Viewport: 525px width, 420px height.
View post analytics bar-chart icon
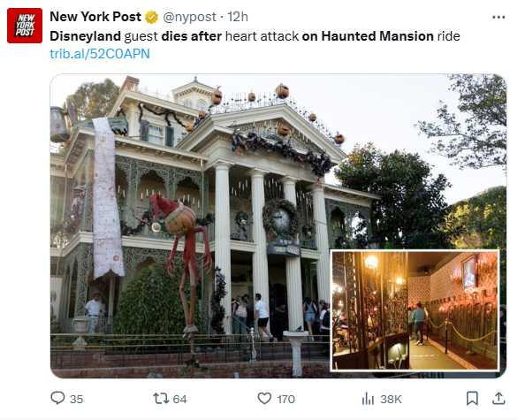point(368,399)
